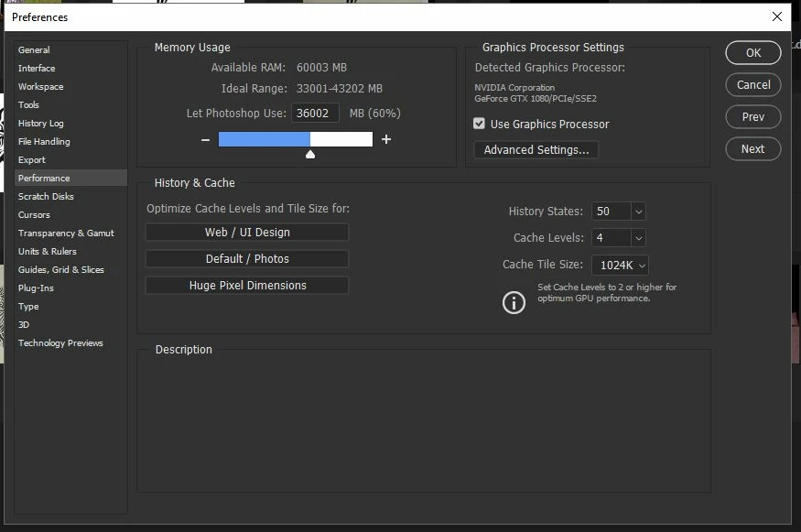Select Units & Rulers category
This screenshot has height=532, width=801.
(70, 252)
